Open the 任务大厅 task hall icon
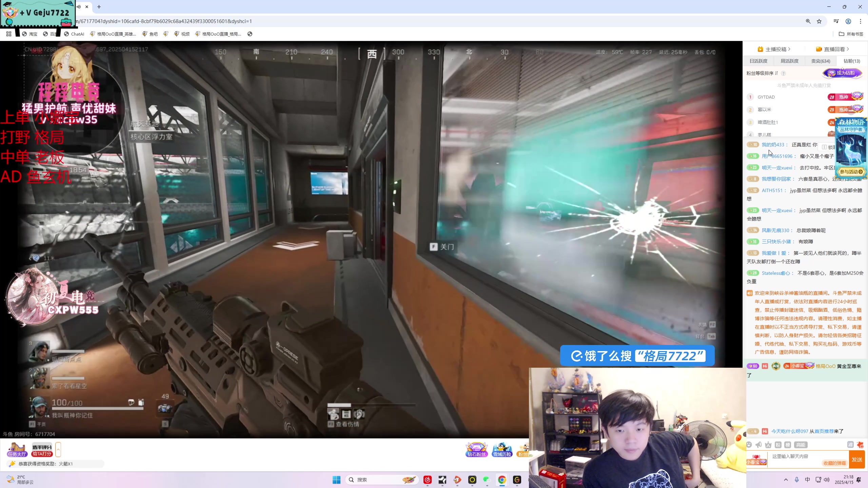This screenshot has width=868, height=488. click(17, 450)
